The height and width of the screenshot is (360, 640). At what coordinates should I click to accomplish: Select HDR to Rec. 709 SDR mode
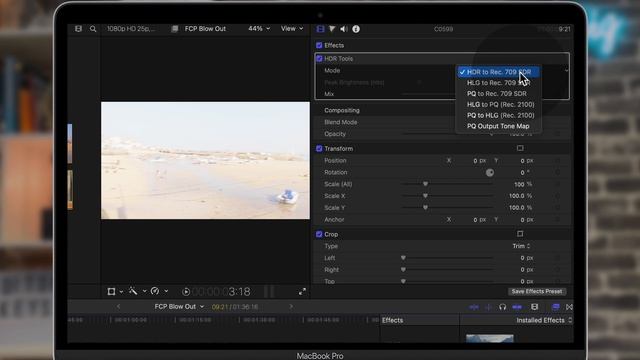point(499,72)
